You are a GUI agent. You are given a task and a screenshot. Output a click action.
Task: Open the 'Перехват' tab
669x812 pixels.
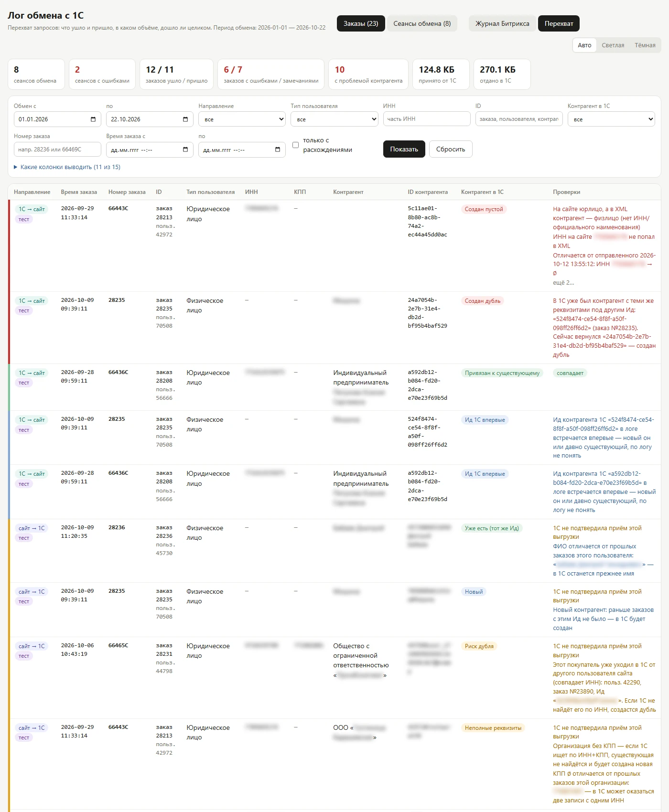(x=559, y=23)
